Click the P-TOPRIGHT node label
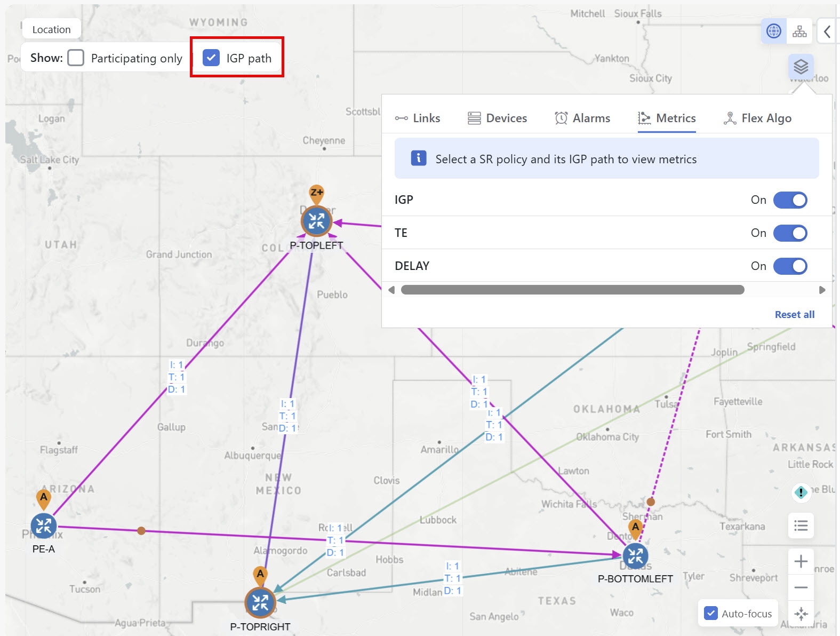 [260, 626]
